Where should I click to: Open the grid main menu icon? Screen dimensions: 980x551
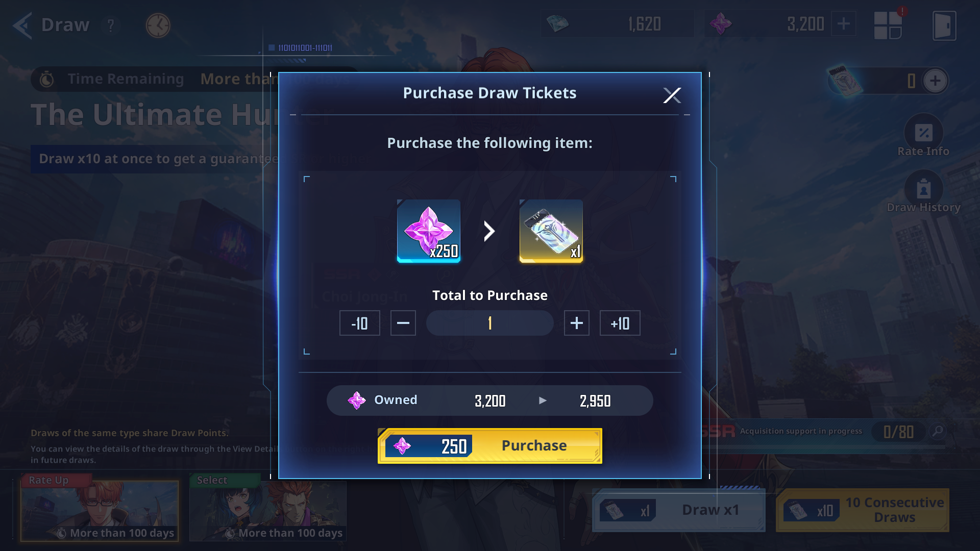(x=888, y=26)
